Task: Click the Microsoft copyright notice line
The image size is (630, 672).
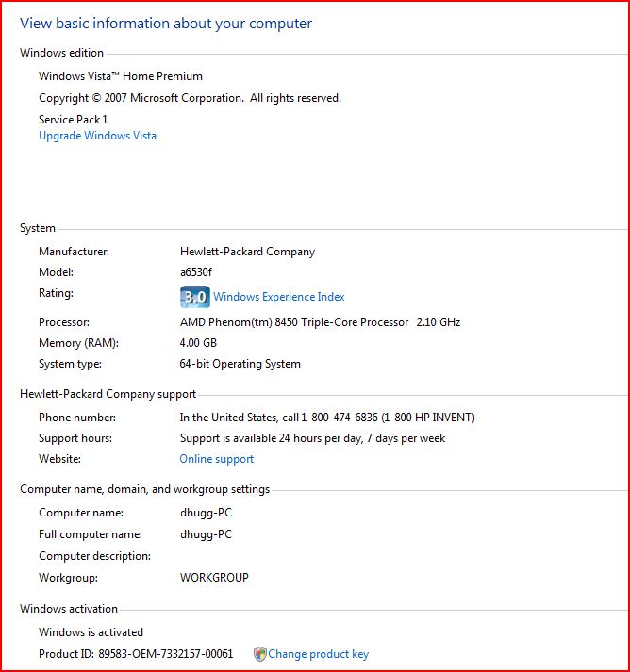Action: tap(190, 98)
